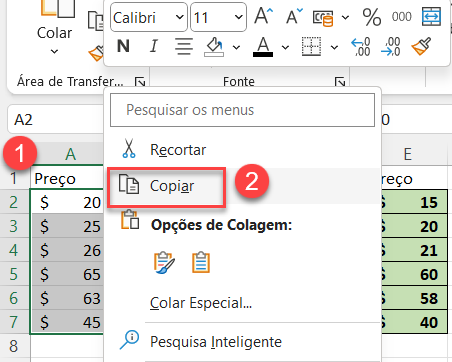This screenshot has width=452, height=362.
Task: Decrease decimal places icon
Action: point(391,47)
